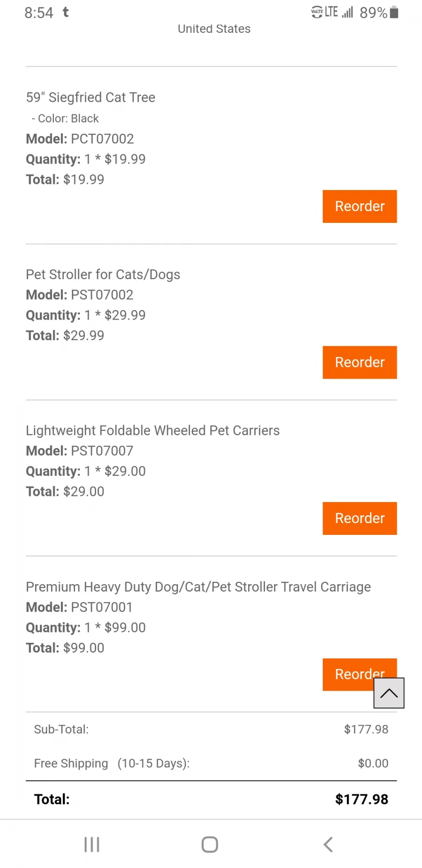Viewport: 422px width, 868px height.
Task: Open Premium Heavy Duty Stroller Travel Carriage title
Action: (x=198, y=587)
